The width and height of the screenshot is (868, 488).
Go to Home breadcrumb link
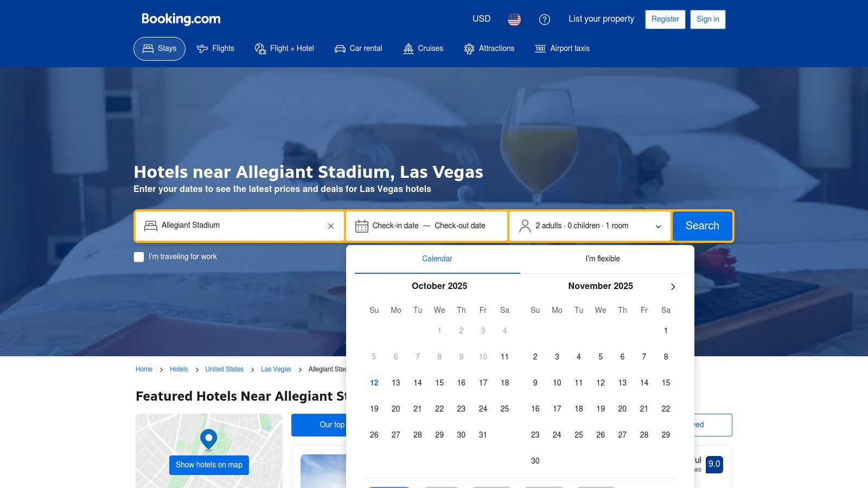[144, 369]
